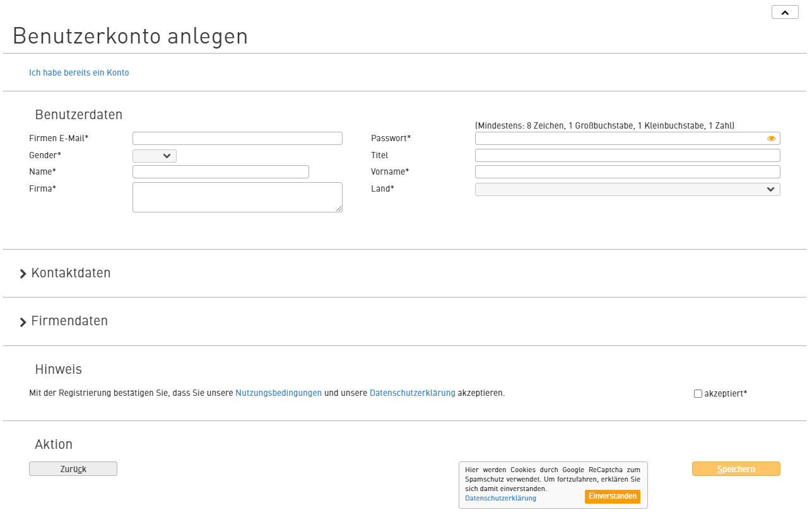Focus the Firmen E-Mail input field
The height and width of the screenshot is (515, 812).
coord(237,139)
